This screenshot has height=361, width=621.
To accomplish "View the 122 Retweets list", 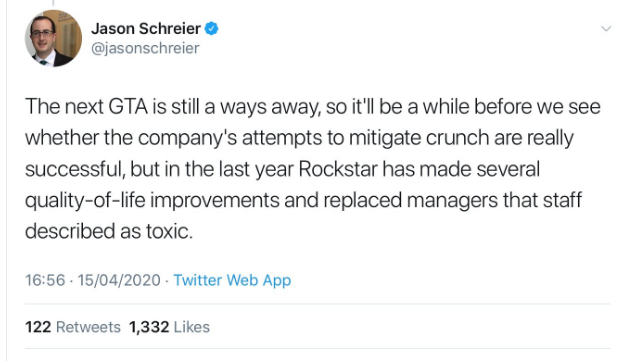I will (73, 327).
